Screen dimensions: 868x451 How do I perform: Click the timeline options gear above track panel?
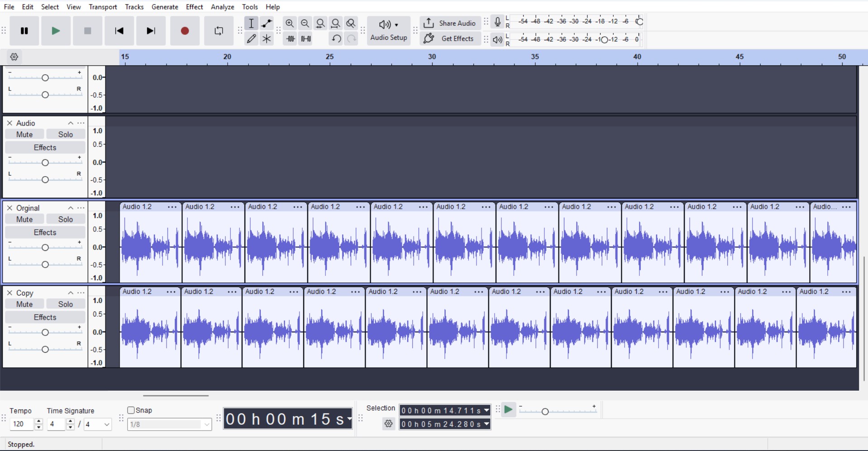14,57
